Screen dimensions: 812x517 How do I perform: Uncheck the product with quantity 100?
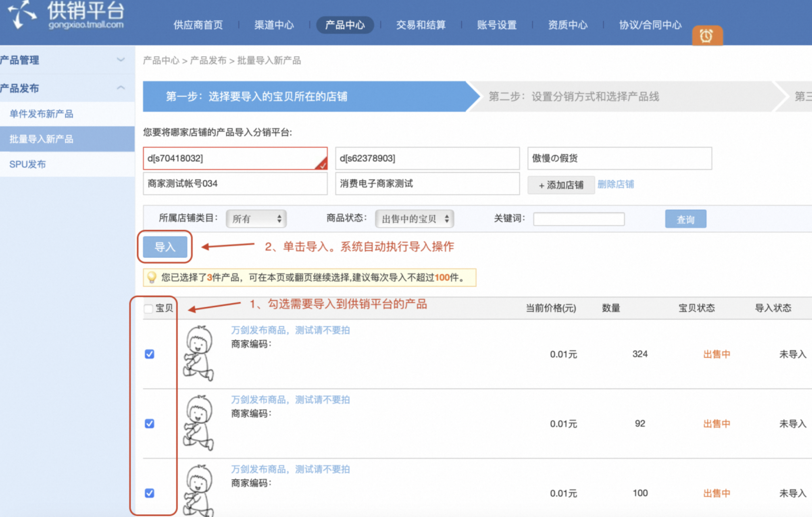pos(149,493)
